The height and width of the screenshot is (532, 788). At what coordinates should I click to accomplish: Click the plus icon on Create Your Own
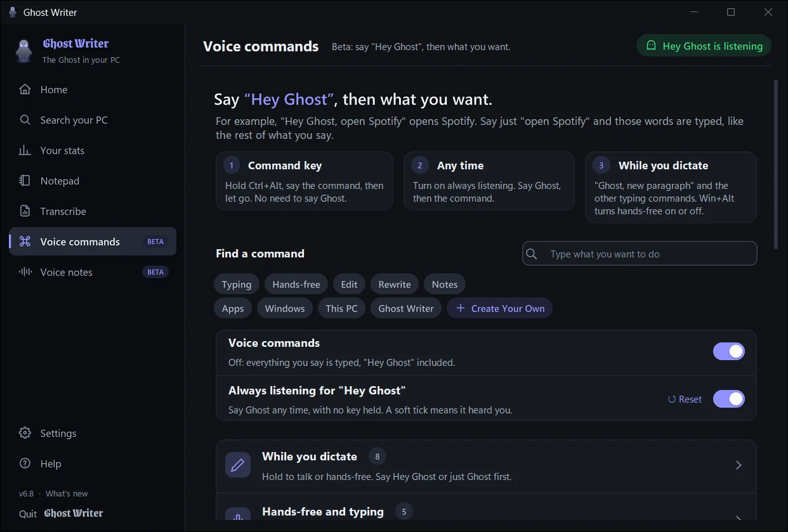(x=461, y=308)
